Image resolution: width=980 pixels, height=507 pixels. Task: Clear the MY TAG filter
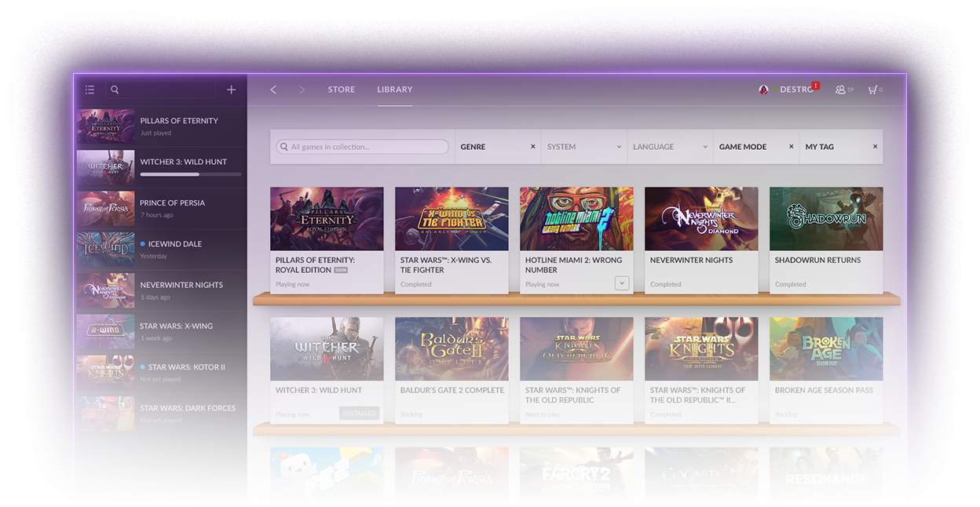(874, 146)
